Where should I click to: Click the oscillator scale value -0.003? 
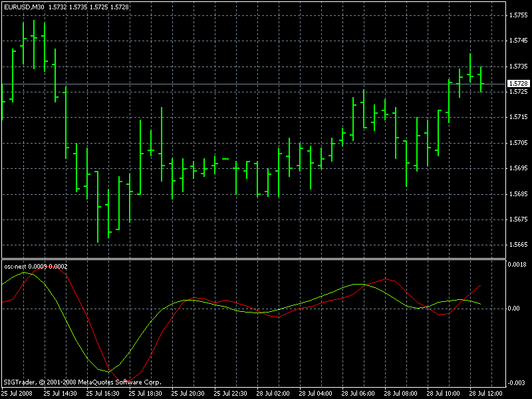[x=517, y=383]
